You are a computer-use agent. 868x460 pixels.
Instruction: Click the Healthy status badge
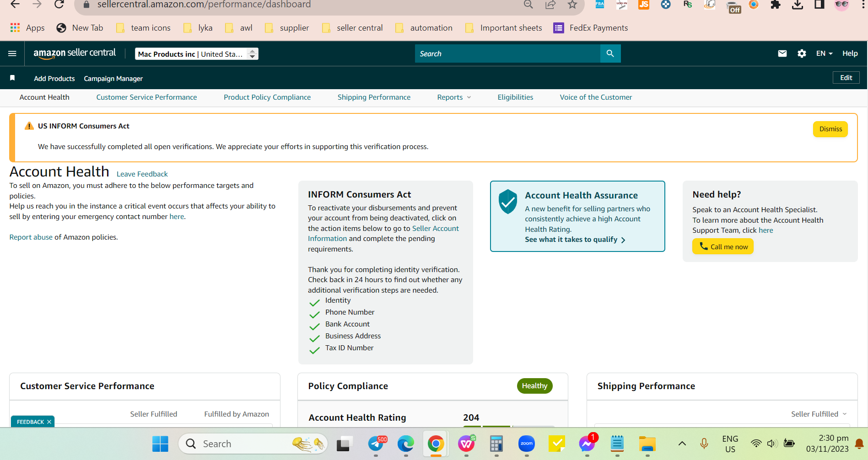tap(534, 386)
